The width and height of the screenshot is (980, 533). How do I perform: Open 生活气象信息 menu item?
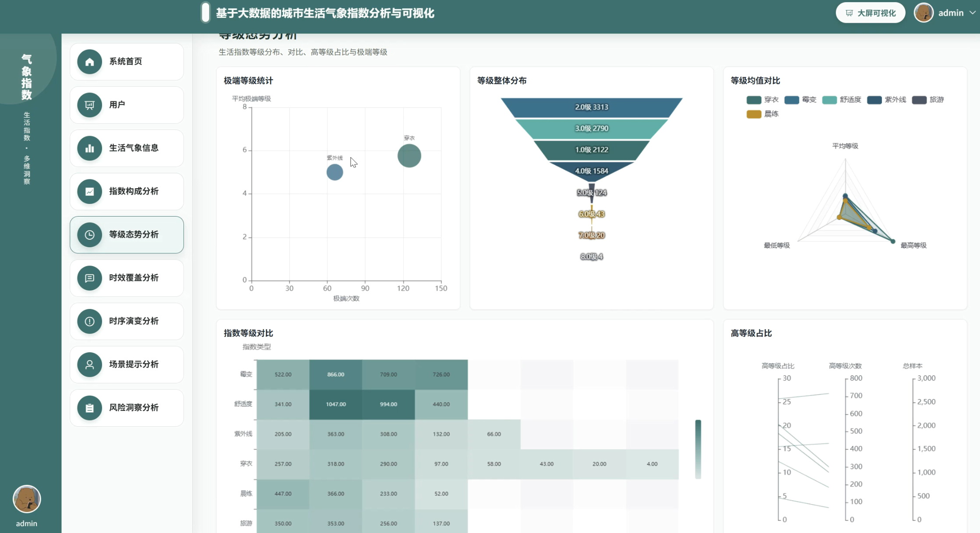(x=127, y=148)
